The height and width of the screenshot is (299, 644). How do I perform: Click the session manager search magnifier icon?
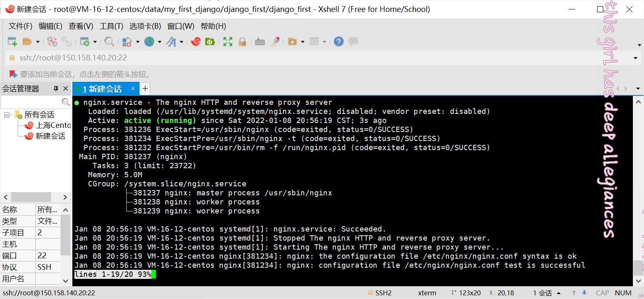pyautogui.click(x=66, y=102)
